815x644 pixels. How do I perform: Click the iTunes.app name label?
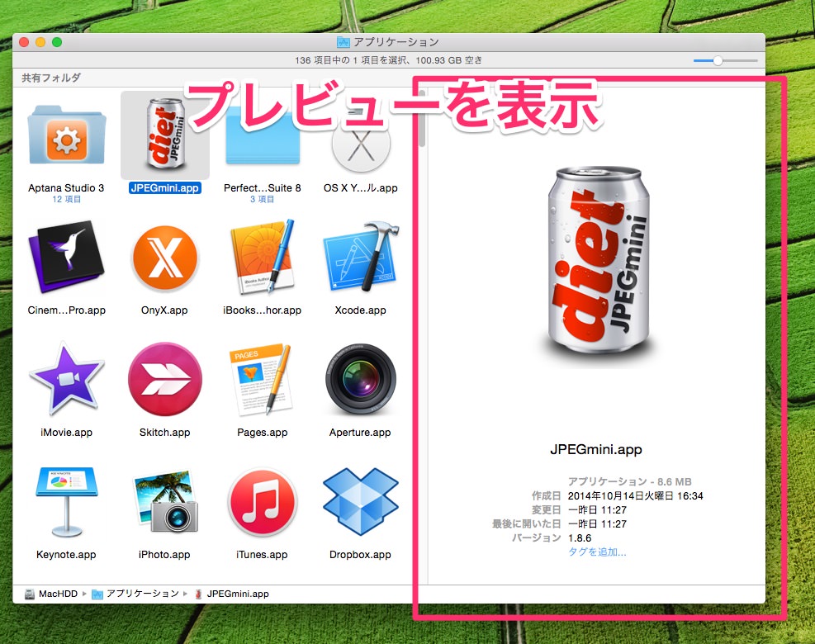(262, 555)
